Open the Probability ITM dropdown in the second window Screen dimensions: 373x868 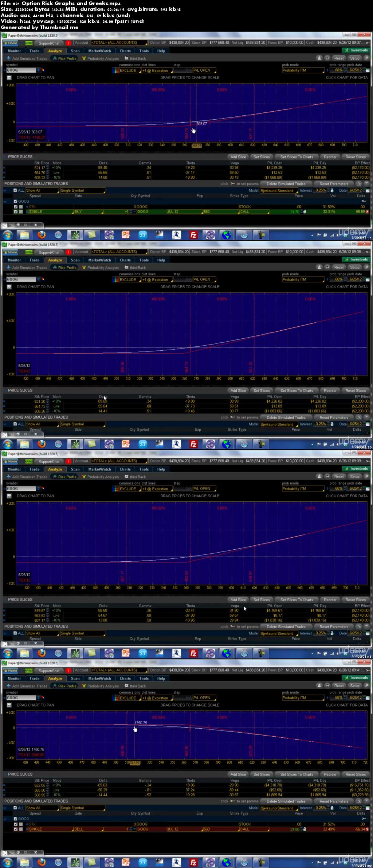303,279
